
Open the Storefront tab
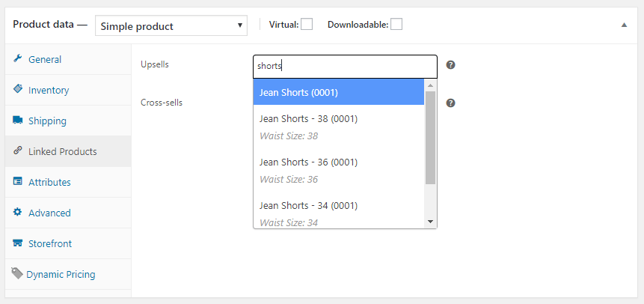tap(68, 243)
